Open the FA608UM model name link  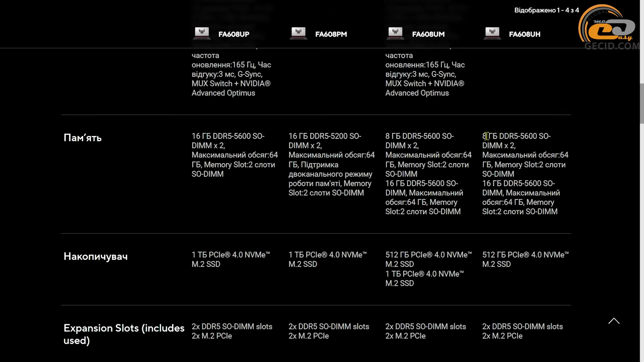pyautogui.click(x=428, y=34)
